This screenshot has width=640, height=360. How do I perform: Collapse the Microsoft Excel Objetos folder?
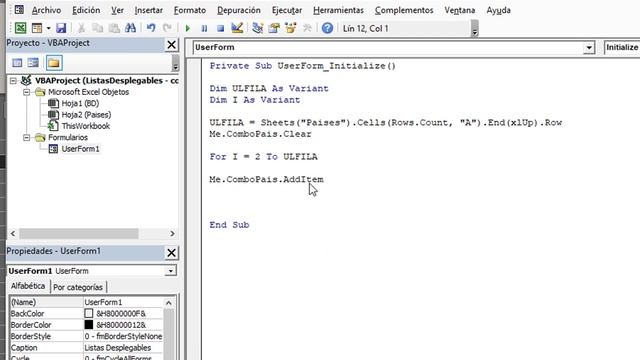pyautogui.click(x=27, y=92)
